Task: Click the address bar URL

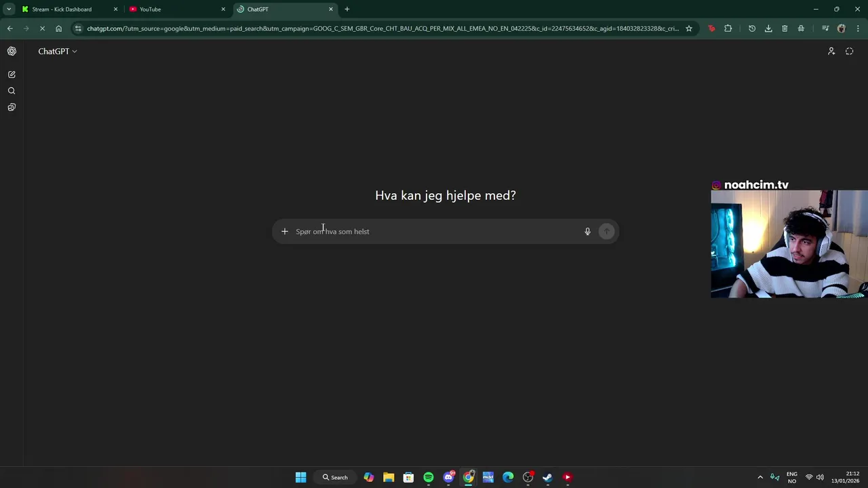Action: tap(383, 28)
